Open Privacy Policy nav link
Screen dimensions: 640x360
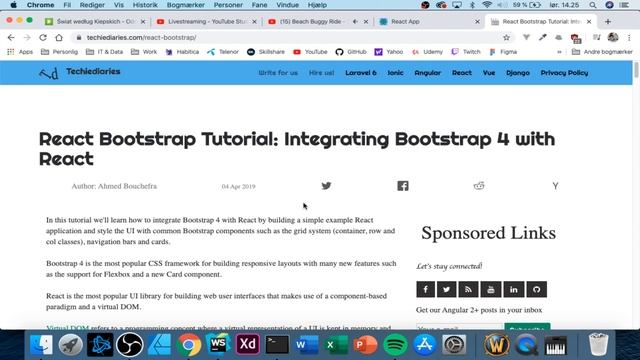[564, 73]
